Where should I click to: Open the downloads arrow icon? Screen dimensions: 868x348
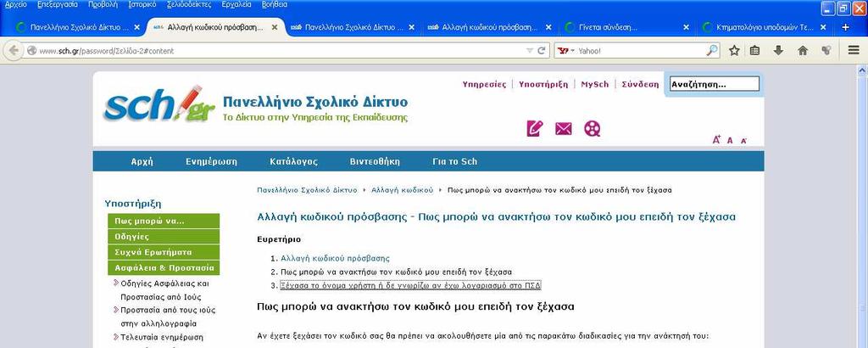pos(778,50)
